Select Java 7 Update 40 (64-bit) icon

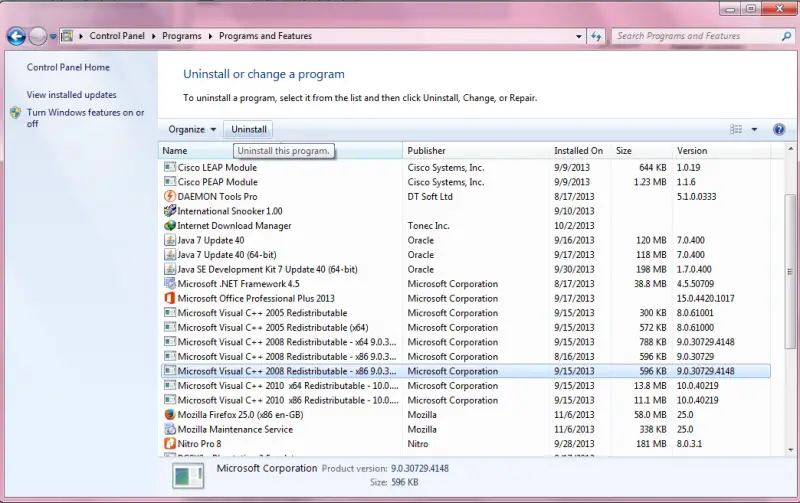coord(169,254)
